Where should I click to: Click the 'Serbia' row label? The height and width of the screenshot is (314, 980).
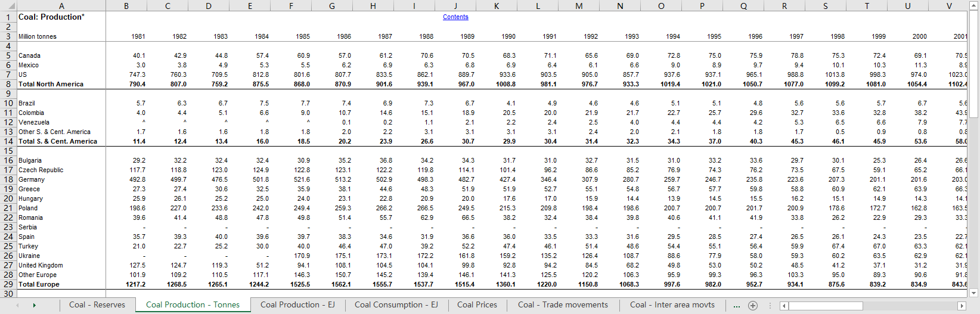[x=27, y=227]
